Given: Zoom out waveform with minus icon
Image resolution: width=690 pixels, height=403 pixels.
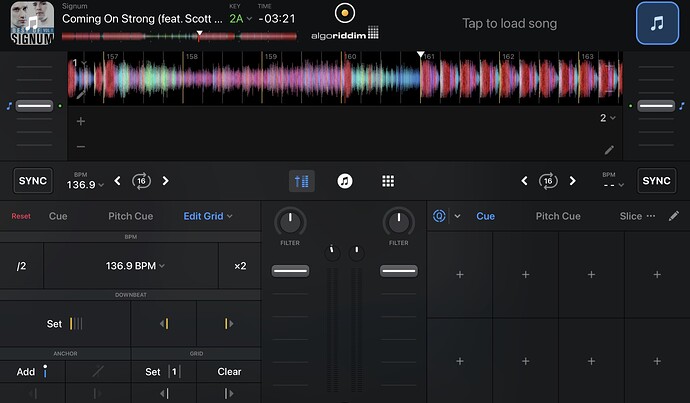Looking at the screenshot, I should (81, 147).
